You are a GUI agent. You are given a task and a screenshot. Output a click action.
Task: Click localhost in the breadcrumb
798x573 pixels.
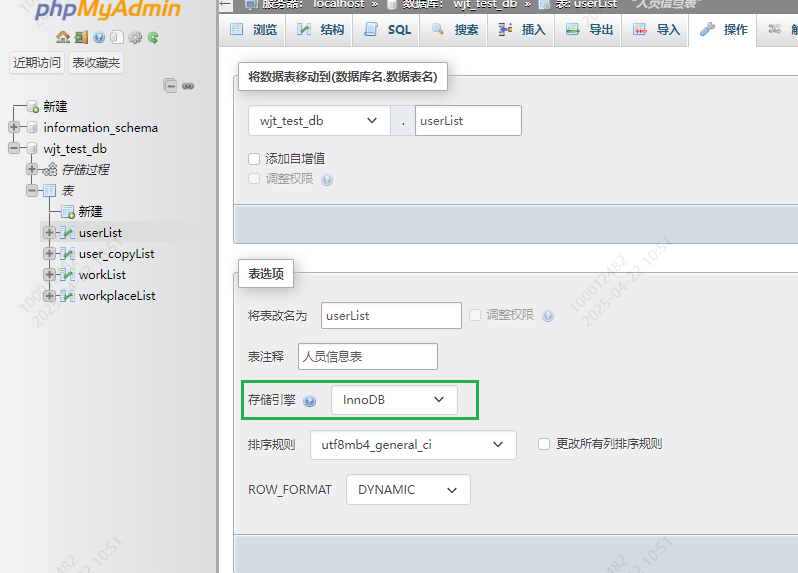pos(338,5)
